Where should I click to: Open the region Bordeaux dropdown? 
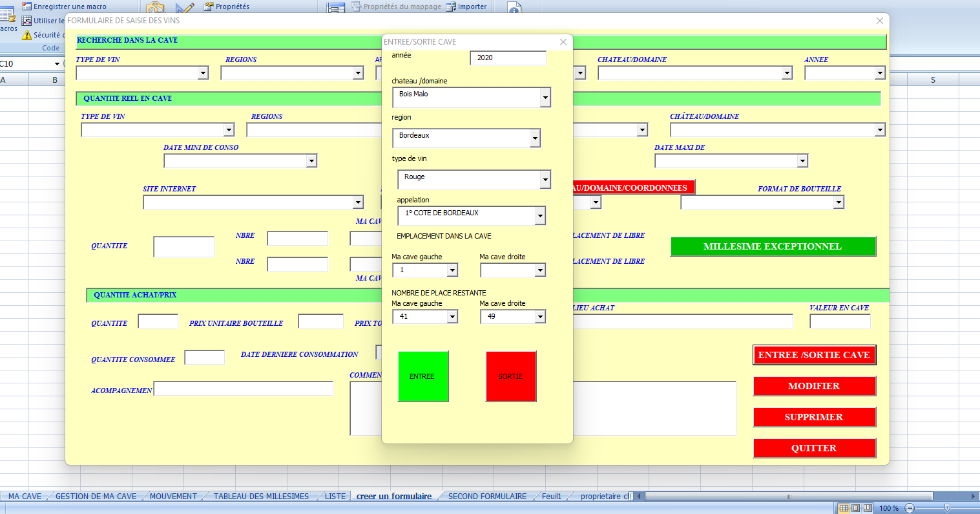[x=535, y=138]
